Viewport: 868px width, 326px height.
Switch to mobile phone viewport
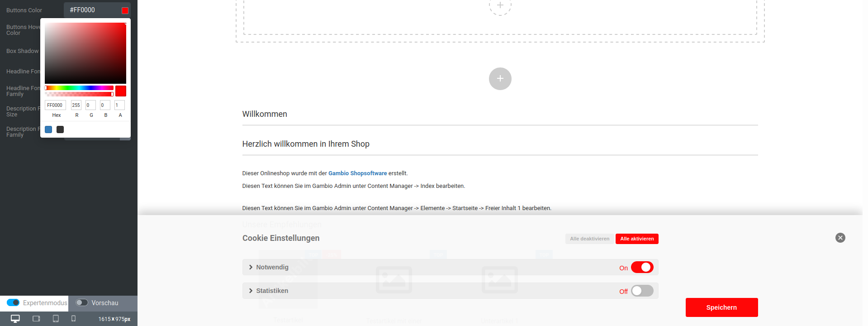73,319
